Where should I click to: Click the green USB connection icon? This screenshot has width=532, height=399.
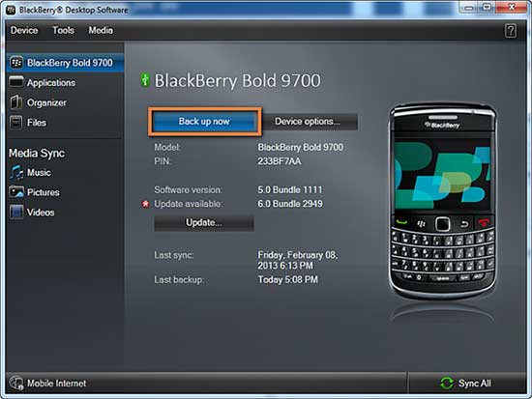145,80
